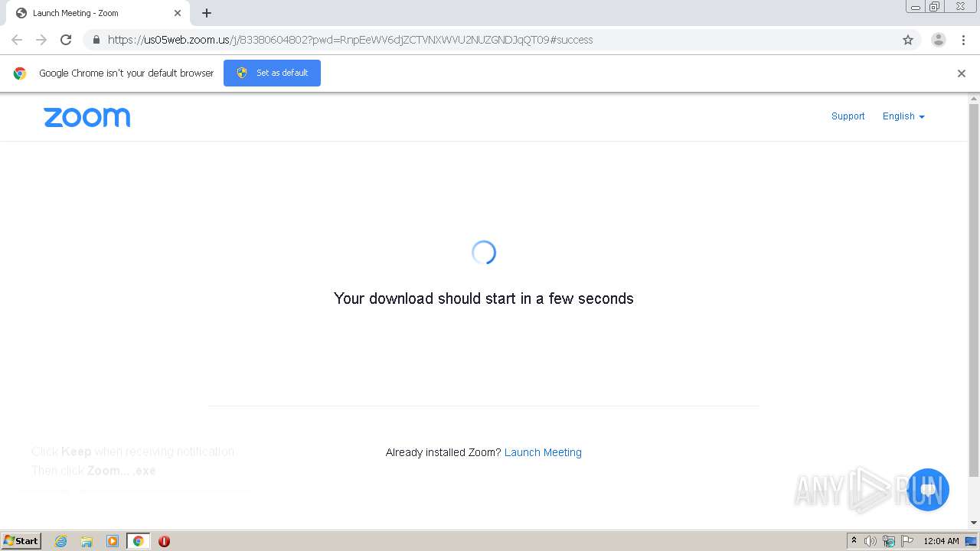Screen dimensions: 980x551
Task: Bookmark this page with the star icon
Action: click(x=908, y=40)
